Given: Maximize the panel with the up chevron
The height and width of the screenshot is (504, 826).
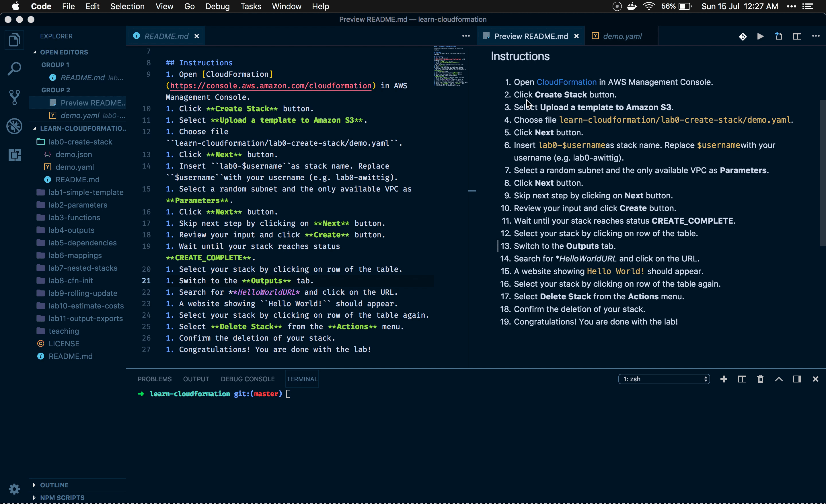Looking at the screenshot, I should coord(779,379).
